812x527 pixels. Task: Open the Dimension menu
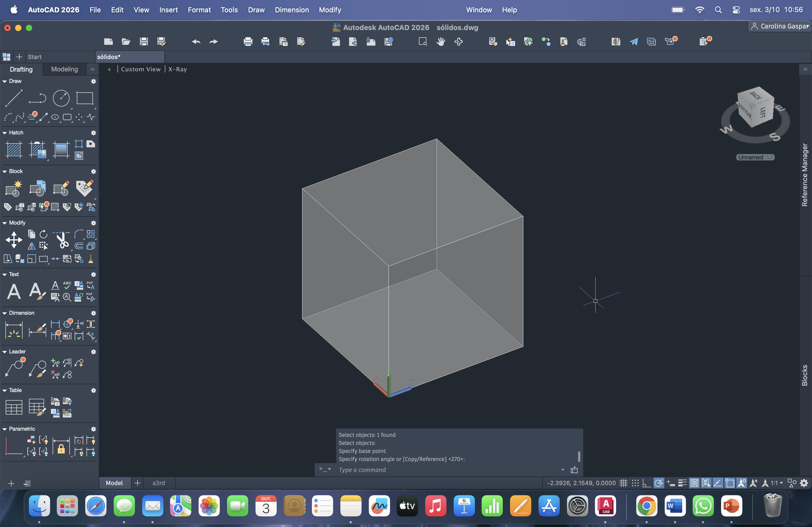pos(292,10)
